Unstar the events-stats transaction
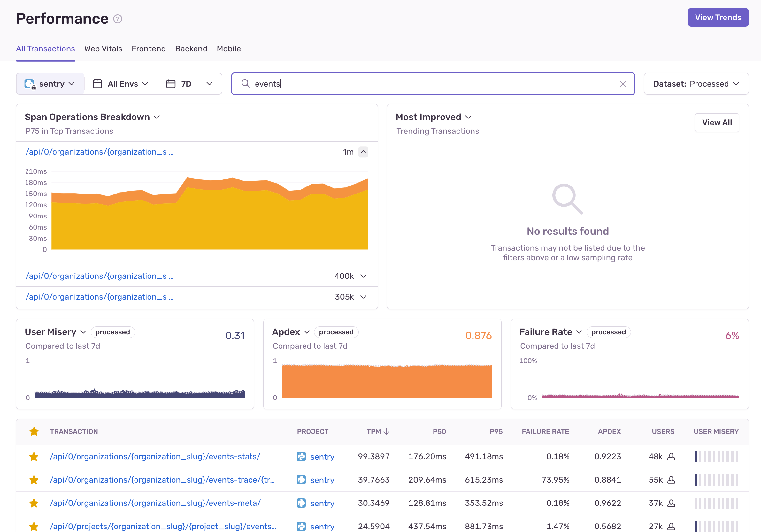761x532 pixels. point(34,456)
